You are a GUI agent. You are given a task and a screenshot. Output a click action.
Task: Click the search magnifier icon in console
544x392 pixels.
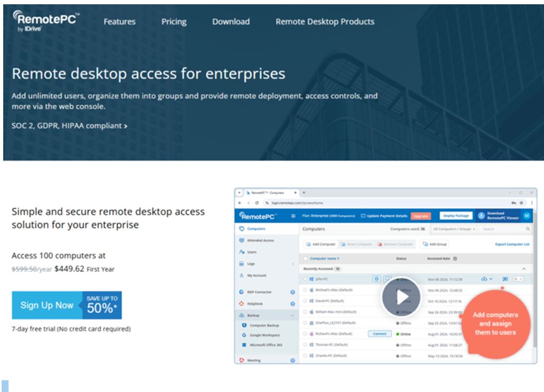528,229
